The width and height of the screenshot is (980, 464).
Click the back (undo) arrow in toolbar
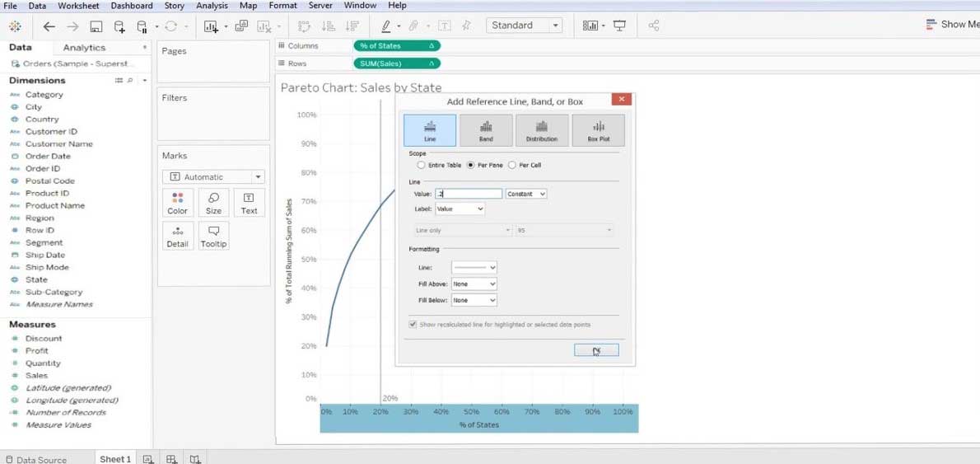click(x=49, y=26)
